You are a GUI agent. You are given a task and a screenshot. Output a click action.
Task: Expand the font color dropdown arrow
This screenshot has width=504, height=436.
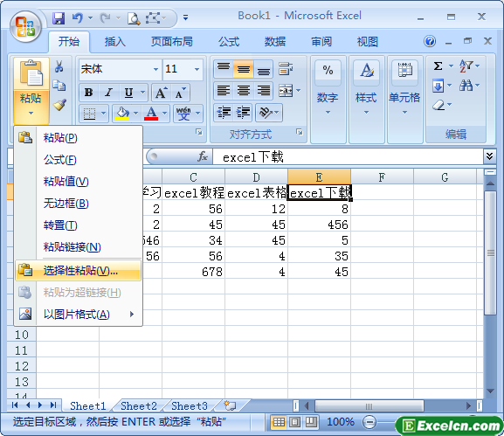pyautogui.click(x=164, y=114)
